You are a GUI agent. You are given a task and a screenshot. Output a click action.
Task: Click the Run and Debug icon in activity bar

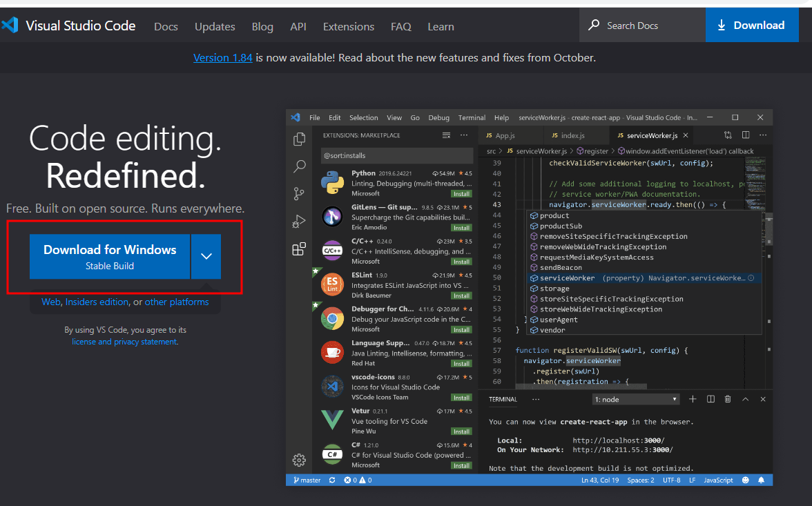pyautogui.click(x=300, y=221)
